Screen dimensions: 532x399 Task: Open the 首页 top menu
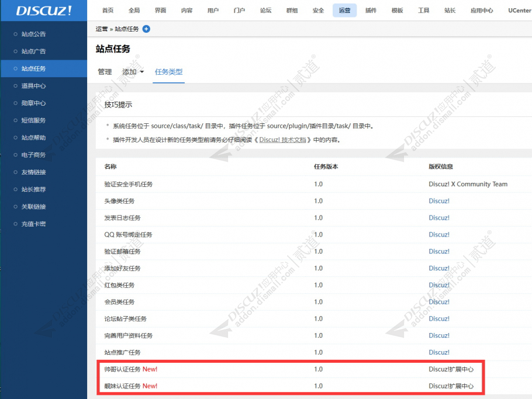click(108, 11)
